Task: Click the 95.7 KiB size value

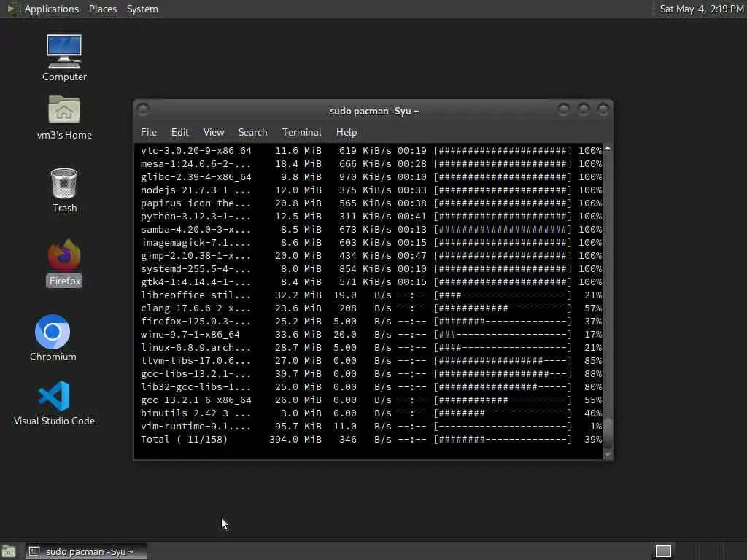Action: coord(298,426)
